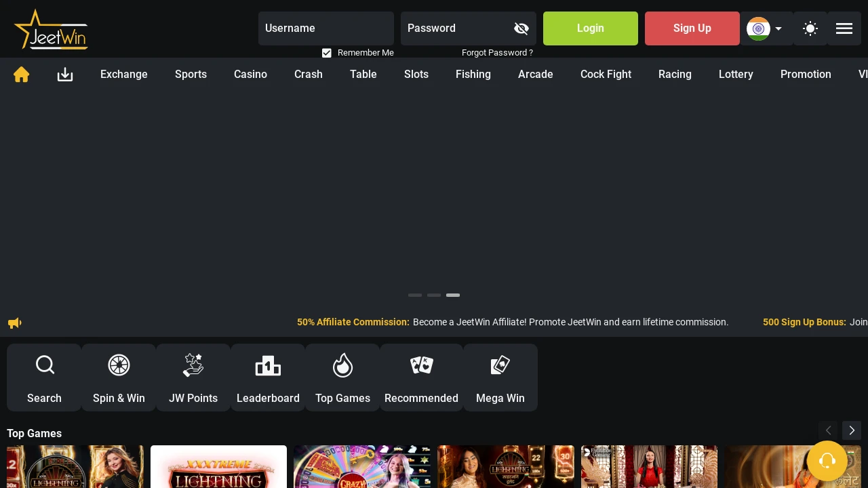Open the Casino menu
The height and width of the screenshot is (488, 868).
click(x=250, y=75)
